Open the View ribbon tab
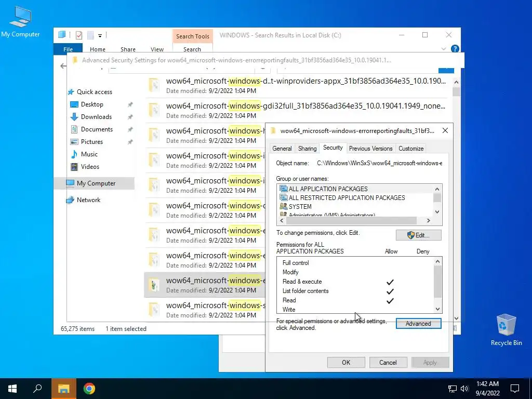532x399 pixels. point(157,49)
